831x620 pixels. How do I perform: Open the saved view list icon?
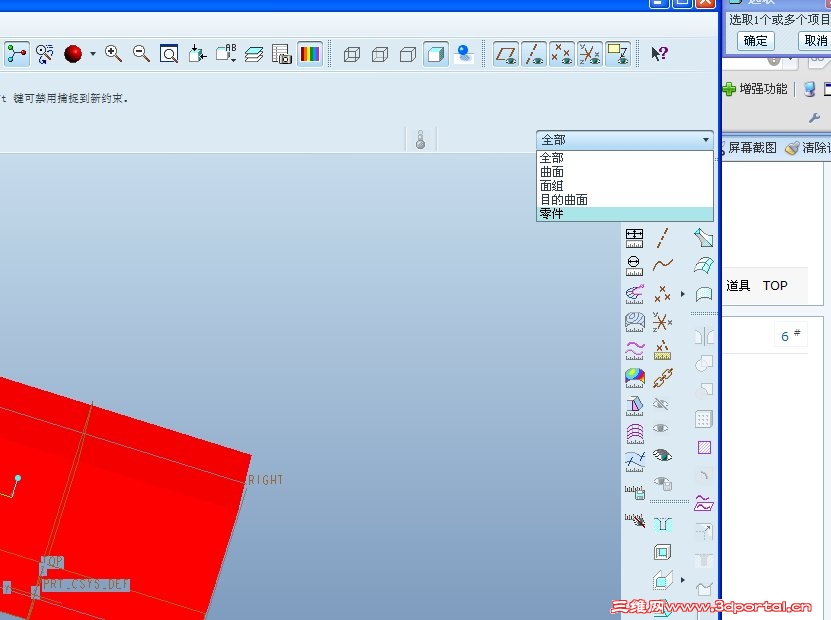[226, 54]
